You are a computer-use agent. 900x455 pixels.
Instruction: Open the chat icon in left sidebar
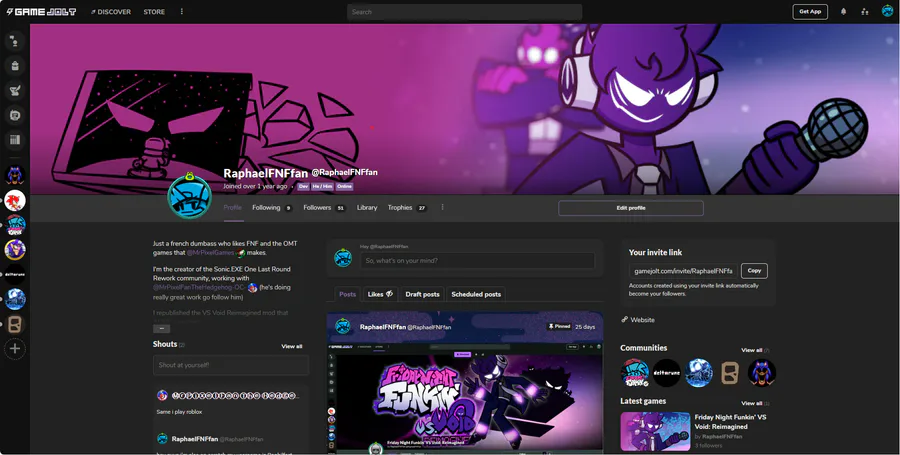click(x=15, y=115)
